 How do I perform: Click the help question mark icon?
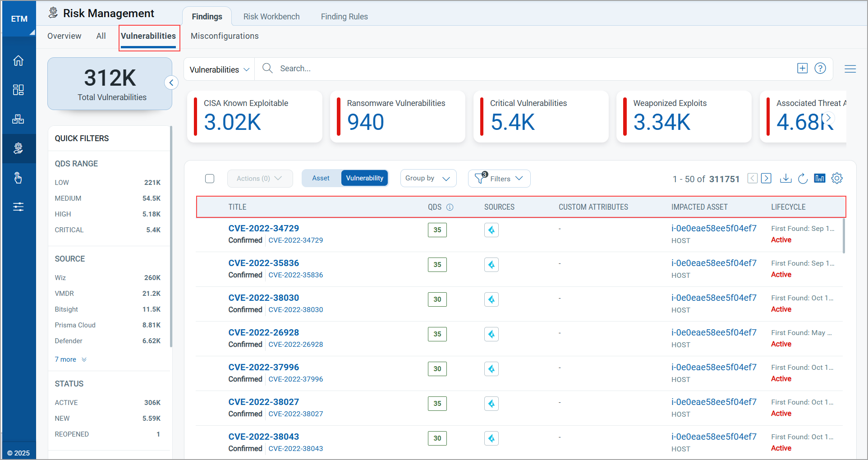[820, 69]
